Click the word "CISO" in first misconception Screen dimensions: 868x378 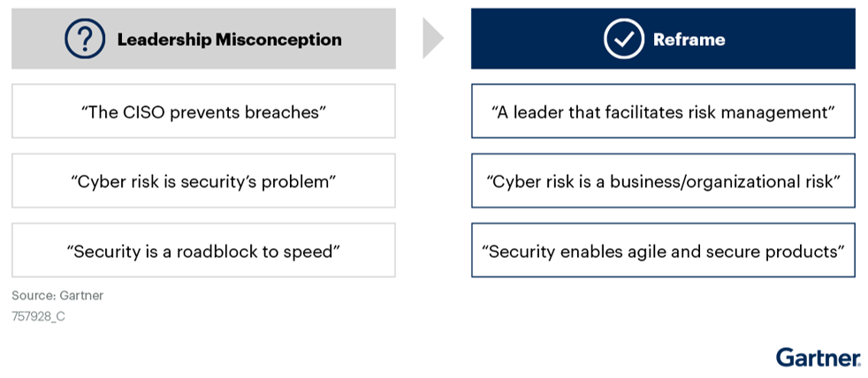point(146,112)
